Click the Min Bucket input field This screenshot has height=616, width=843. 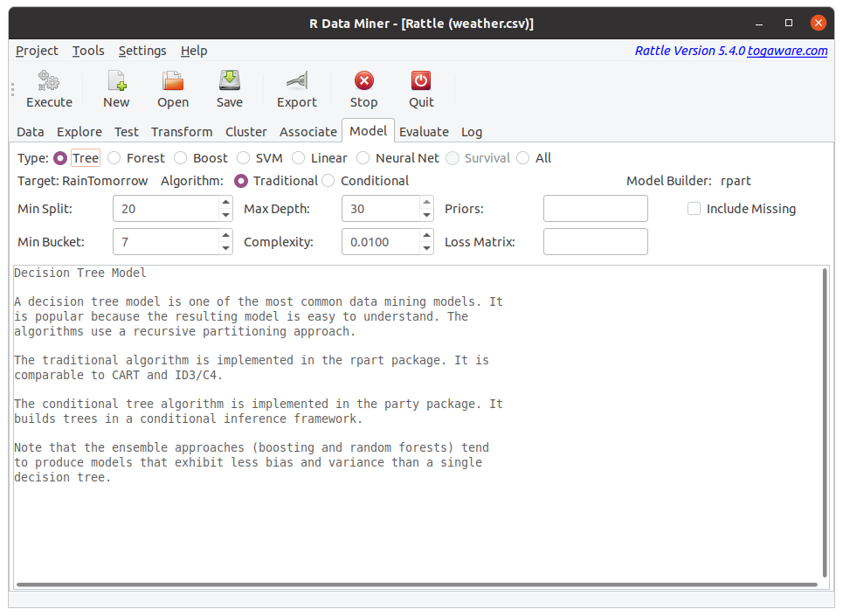[x=166, y=242]
